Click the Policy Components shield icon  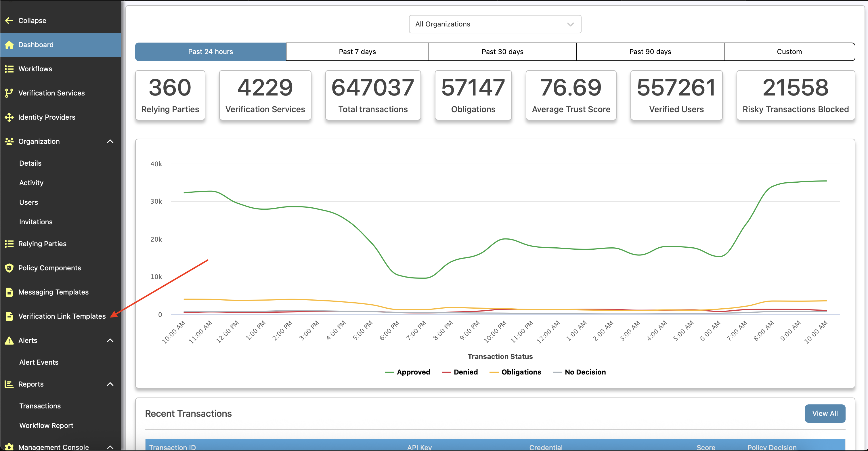(9, 268)
